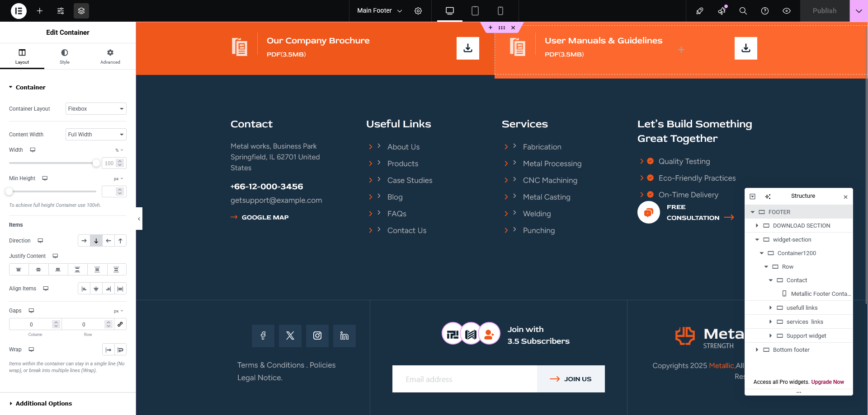Viewport: 868px width, 415px height.
Task: Click the Upgrade Now link
Action: point(827,382)
